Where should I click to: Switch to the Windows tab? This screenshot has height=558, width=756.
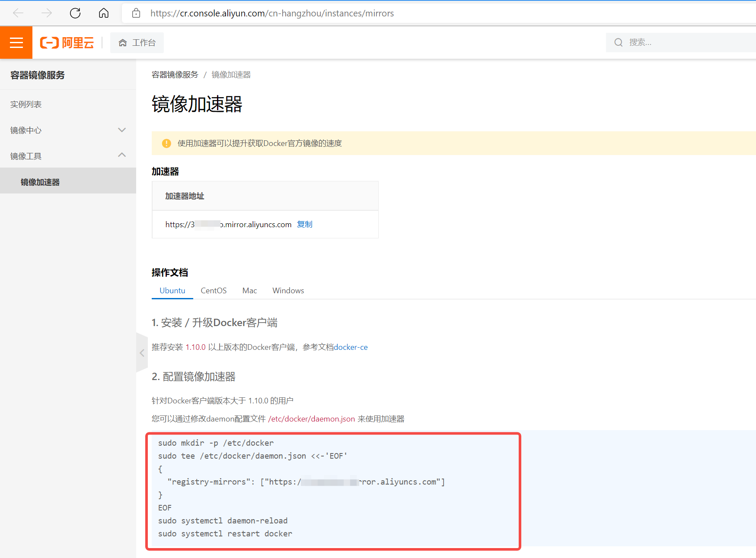coord(288,291)
